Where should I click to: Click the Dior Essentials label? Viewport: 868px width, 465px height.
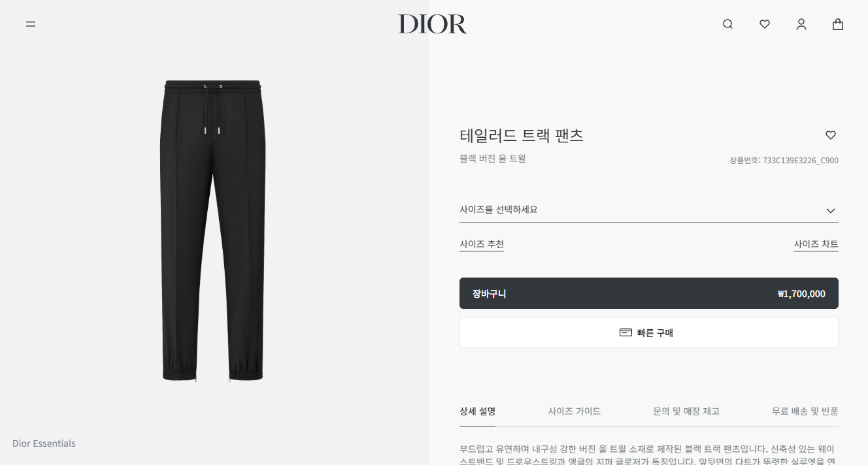tap(44, 443)
